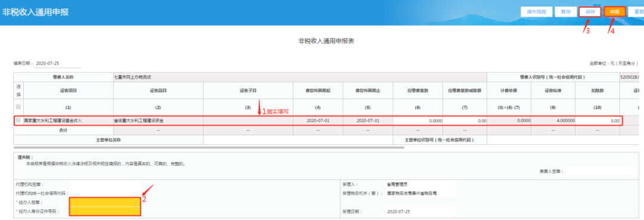
Task: Click the 征收标准 column header
Action: (553, 90)
